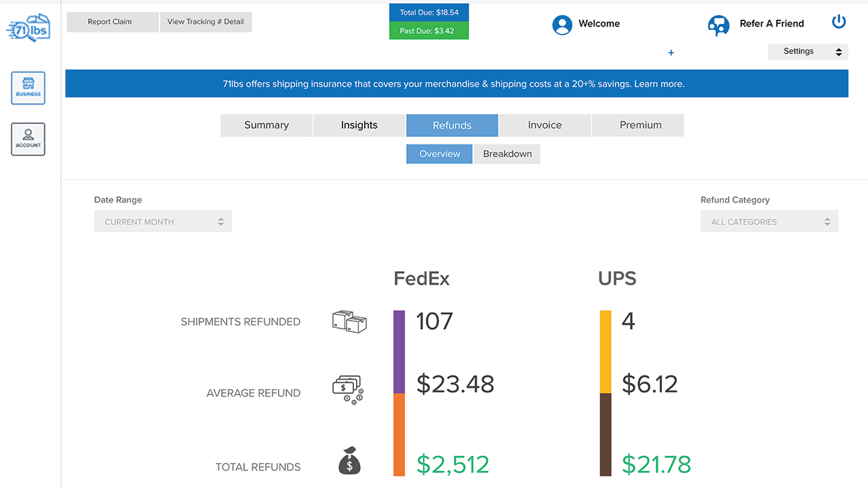This screenshot has width=868, height=488.
Task: Open the Account sidebar icon
Action: click(x=28, y=139)
